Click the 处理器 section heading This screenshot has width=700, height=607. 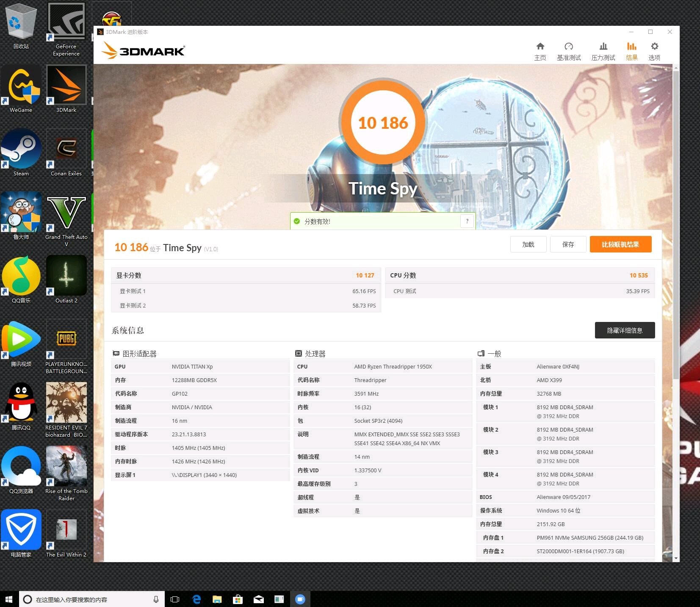(x=310, y=354)
